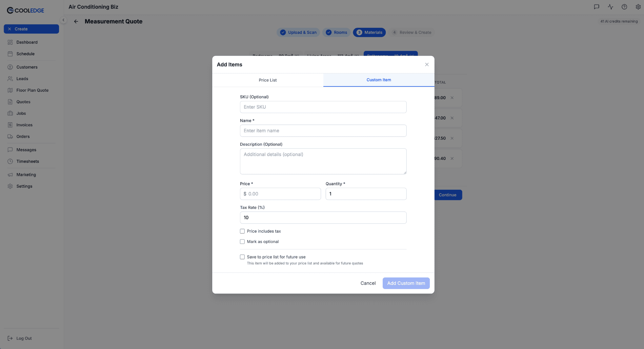Open the Dashboard sidebar icon

pyautogui.click(x=11, y=42)
